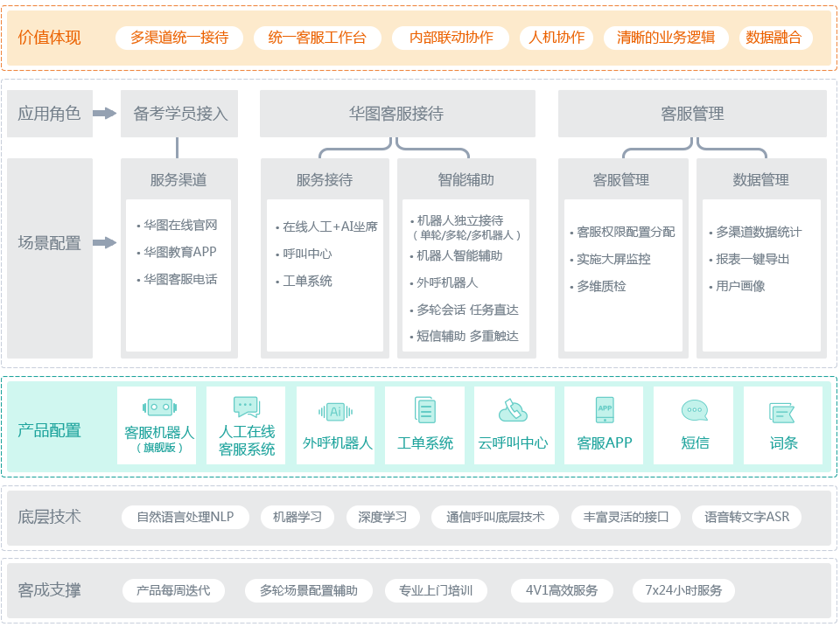Select the 产品每周迭代 pill

tap(173, 590)
